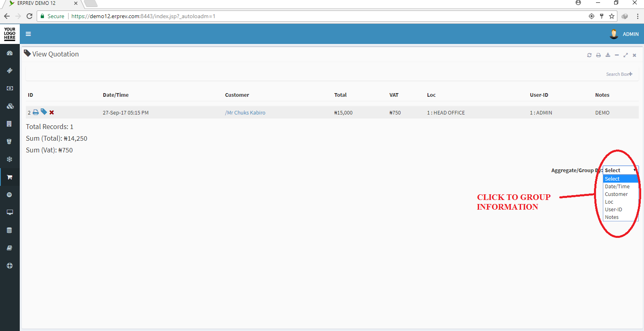Viewport: 644px width, 331px height.
Task: Click the location target icon in address bar
Action: pos(592,16)
